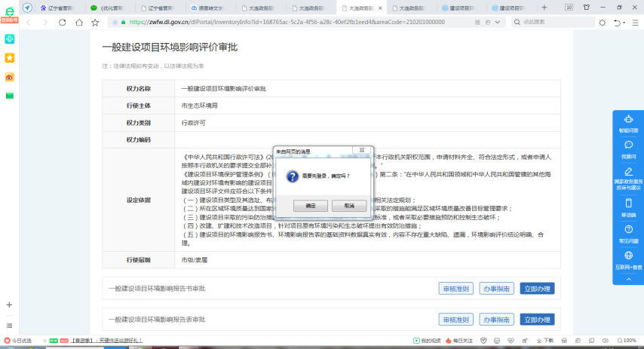Open 常见问题 question icon
Screen dimensions: 644x349
click(x=628, y=229)
